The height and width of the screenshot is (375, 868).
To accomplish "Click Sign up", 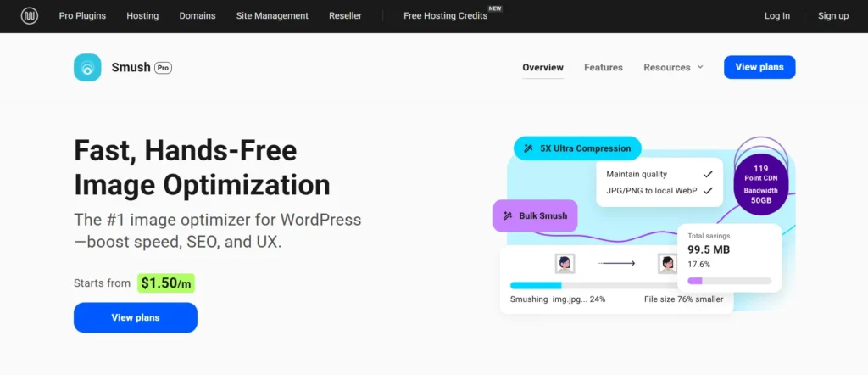I will pos(833,16).
